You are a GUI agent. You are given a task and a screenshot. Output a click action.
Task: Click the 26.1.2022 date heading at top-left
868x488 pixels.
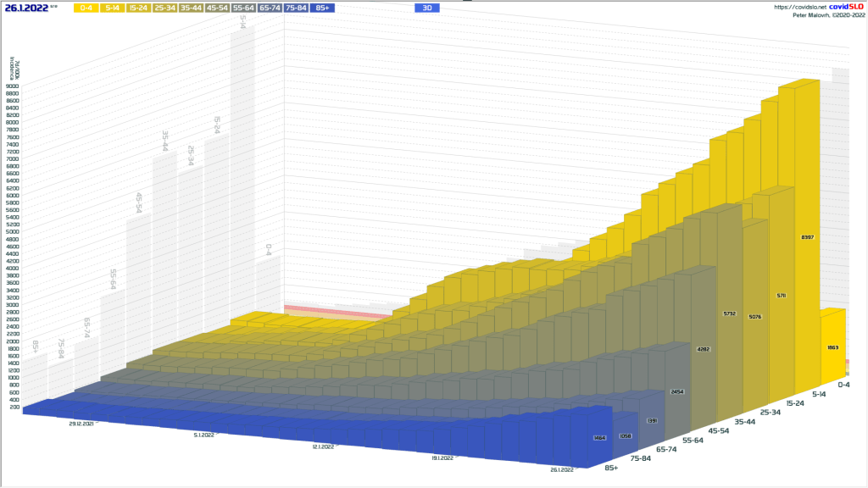[26, 8]
